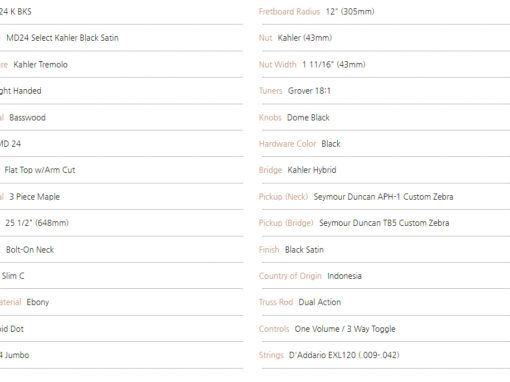Click the Bolt-On Neck text

[x=30, y=250]
